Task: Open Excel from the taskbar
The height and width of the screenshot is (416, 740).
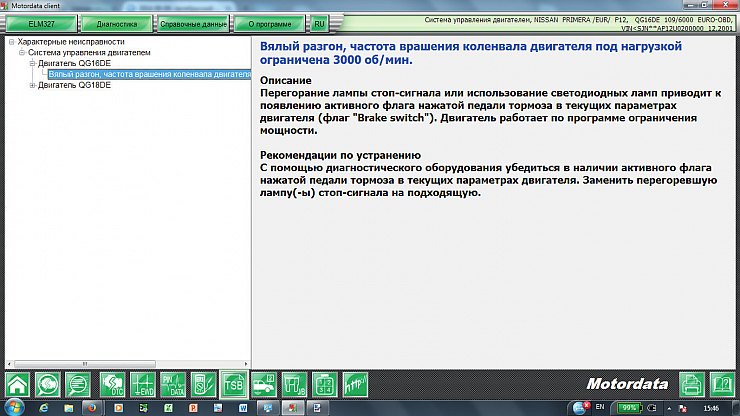Action: coord(168,408)
